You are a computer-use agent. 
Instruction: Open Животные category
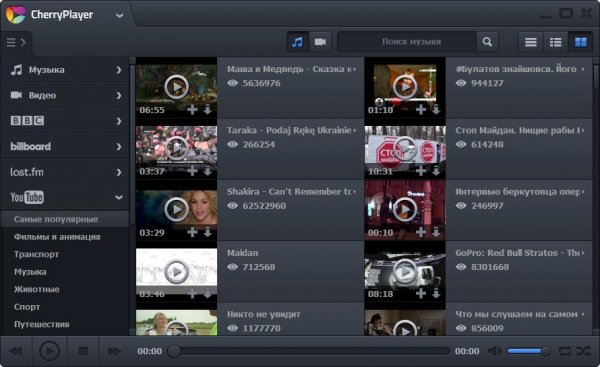click(x=37, y=289)
